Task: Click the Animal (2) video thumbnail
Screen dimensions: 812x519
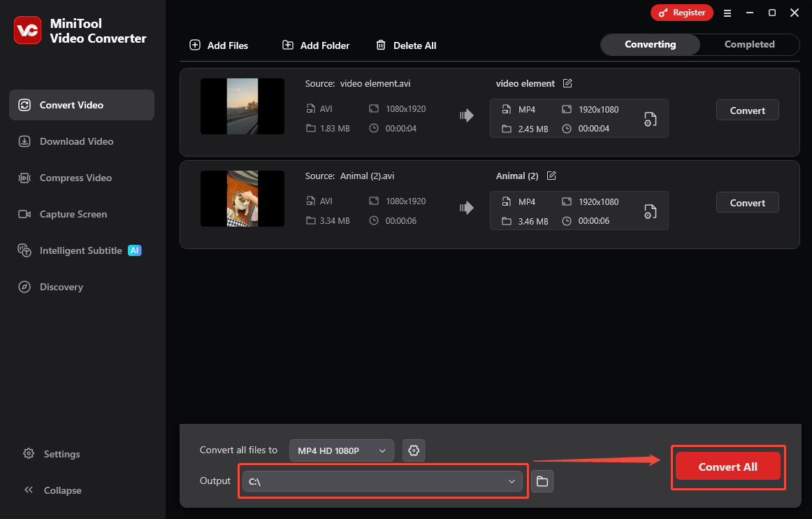Action: pyautogui.click(x=242, y=199)
